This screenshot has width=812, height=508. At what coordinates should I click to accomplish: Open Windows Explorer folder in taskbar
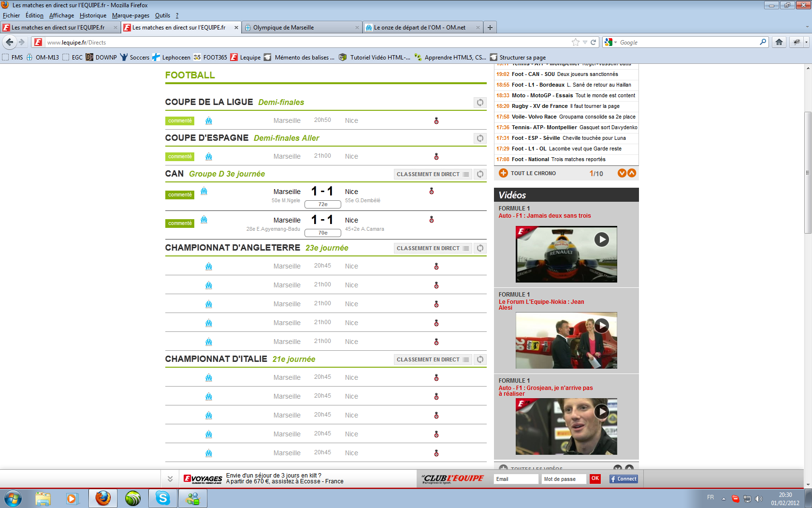pos(43,498)
